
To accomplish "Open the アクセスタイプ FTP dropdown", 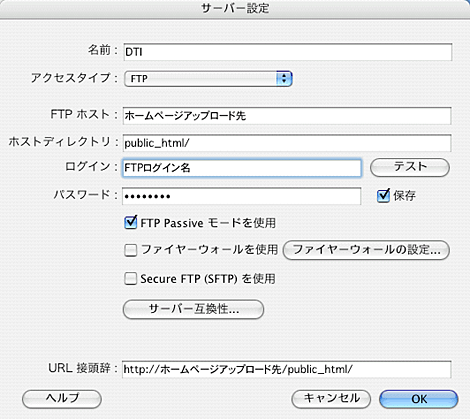I will click(x=208, y=79).
